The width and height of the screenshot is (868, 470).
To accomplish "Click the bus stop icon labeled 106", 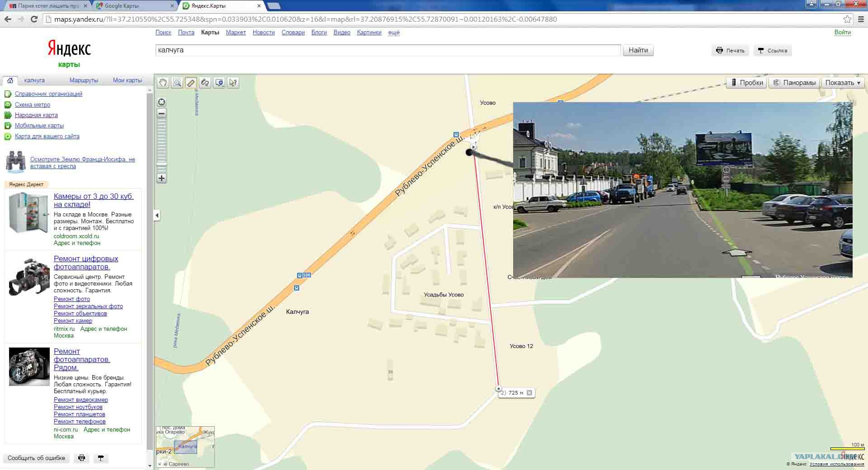I will 304,275.
